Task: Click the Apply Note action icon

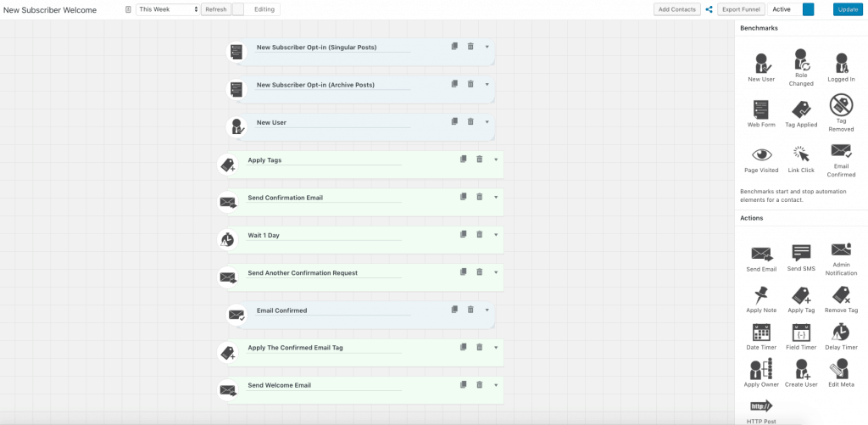Action: point(760,295)
